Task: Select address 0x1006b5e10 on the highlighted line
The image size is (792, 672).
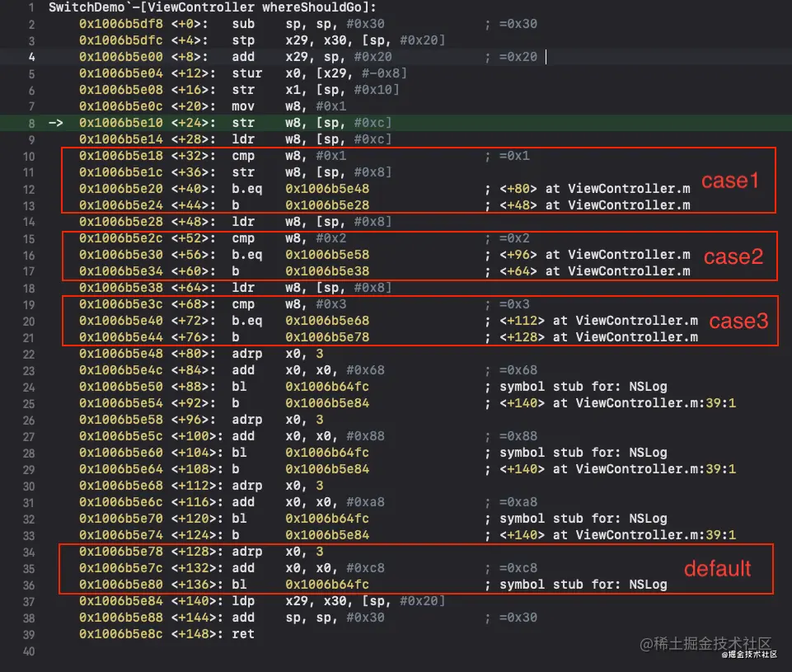Action: [120, 123]
